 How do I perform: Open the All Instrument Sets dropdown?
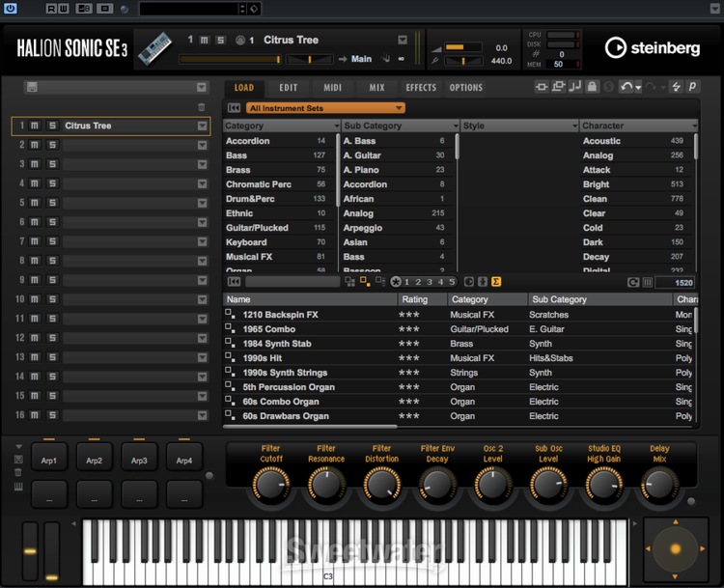point(324,108)
